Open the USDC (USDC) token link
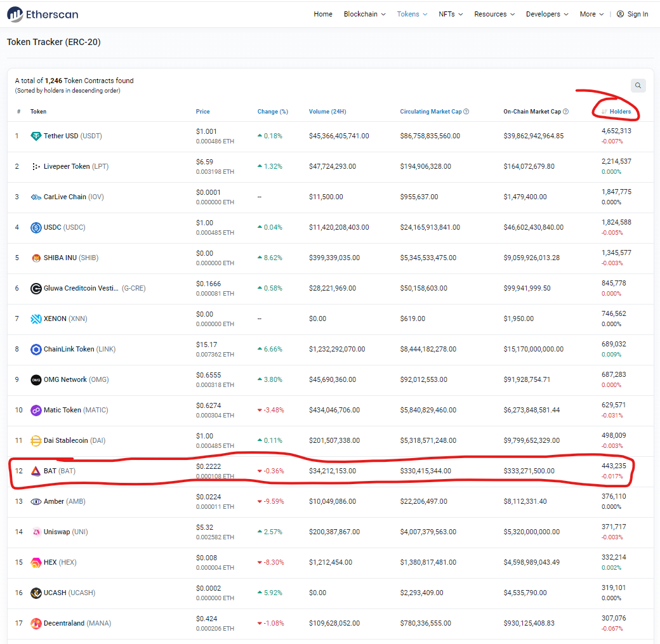This screenshot has height=644, width=660. 64,227
